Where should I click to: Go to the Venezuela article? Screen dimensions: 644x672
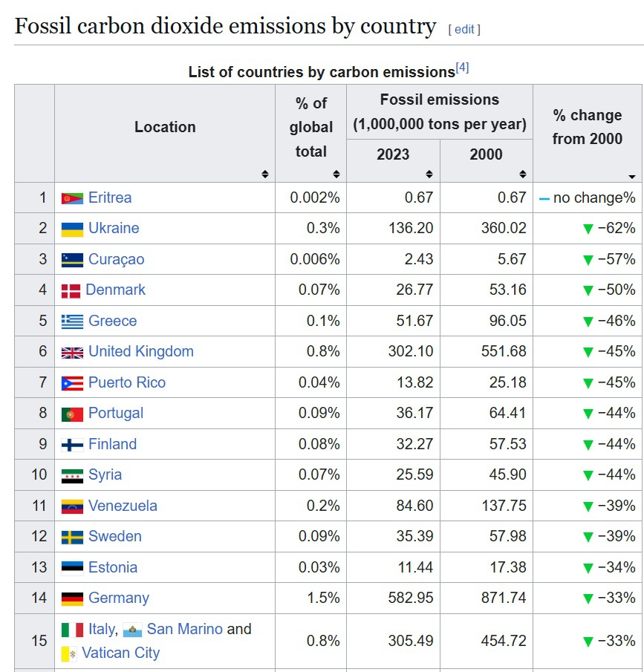[123, 506]
